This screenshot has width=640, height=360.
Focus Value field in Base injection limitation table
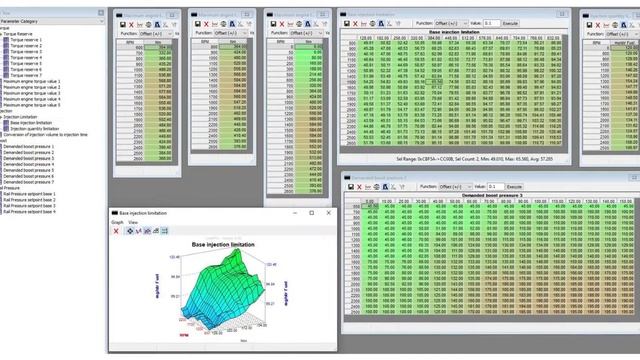pos(491,24)
